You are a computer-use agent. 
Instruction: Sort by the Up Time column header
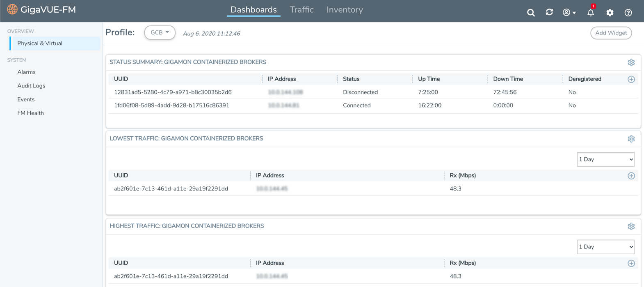point(429,79)
